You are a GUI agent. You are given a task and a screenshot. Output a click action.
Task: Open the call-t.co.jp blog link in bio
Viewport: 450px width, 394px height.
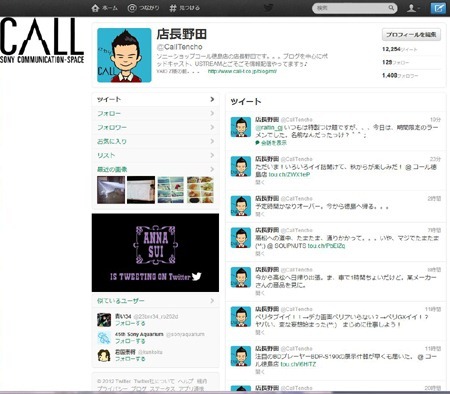(242, 71)
